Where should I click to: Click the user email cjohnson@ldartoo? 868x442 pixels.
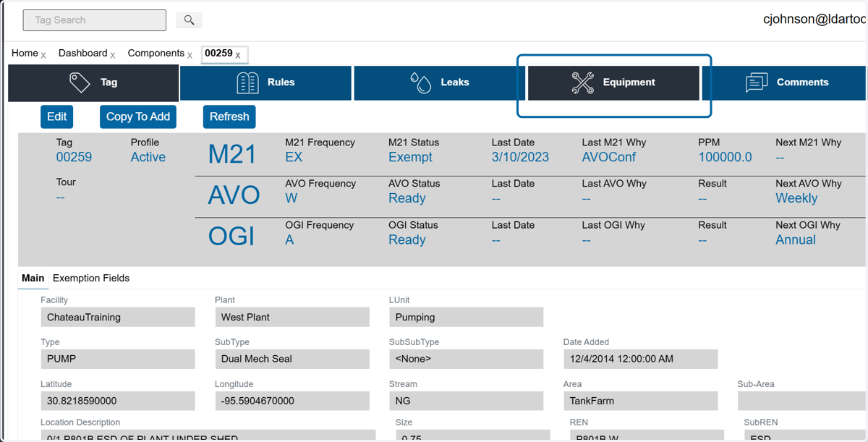814,20
